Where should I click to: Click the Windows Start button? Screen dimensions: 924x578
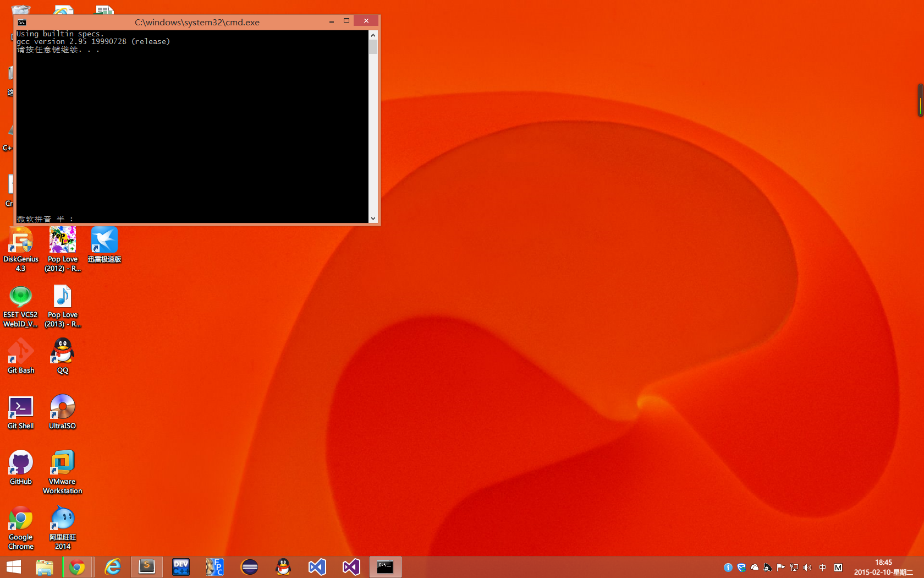[14, 567]
